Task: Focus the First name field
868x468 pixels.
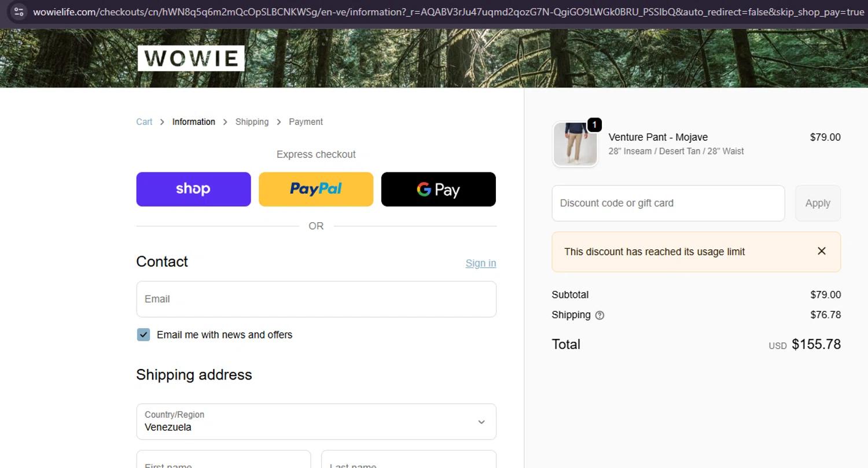Action: (223, 459)
